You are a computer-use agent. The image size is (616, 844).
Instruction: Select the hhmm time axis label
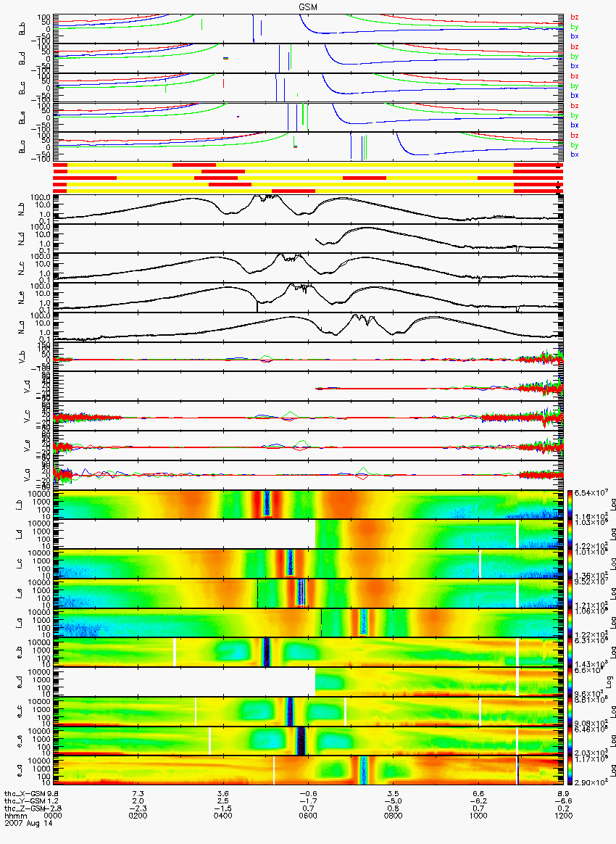(16, 815)
